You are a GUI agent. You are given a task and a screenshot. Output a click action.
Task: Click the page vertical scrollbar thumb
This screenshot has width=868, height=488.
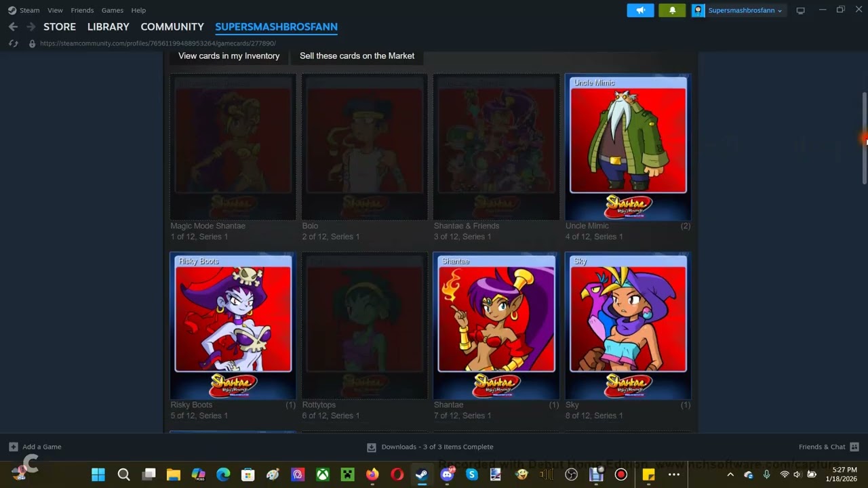point(864,138)
